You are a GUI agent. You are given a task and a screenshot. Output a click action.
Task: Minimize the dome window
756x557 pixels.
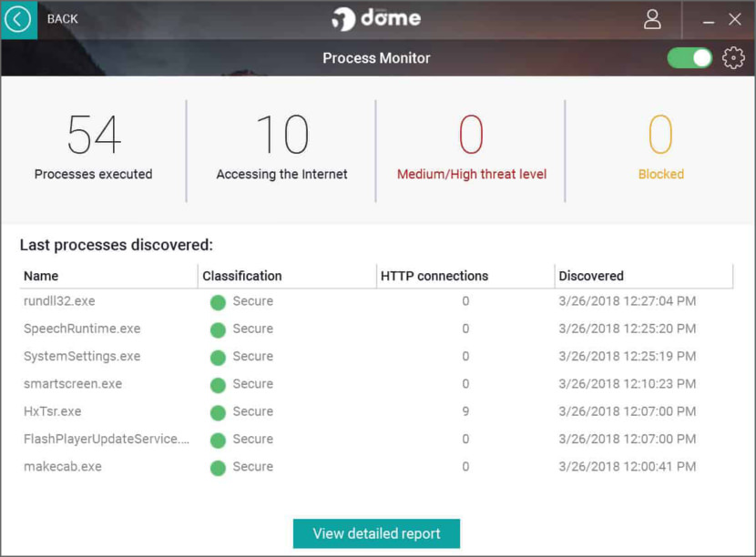(708, 22)
